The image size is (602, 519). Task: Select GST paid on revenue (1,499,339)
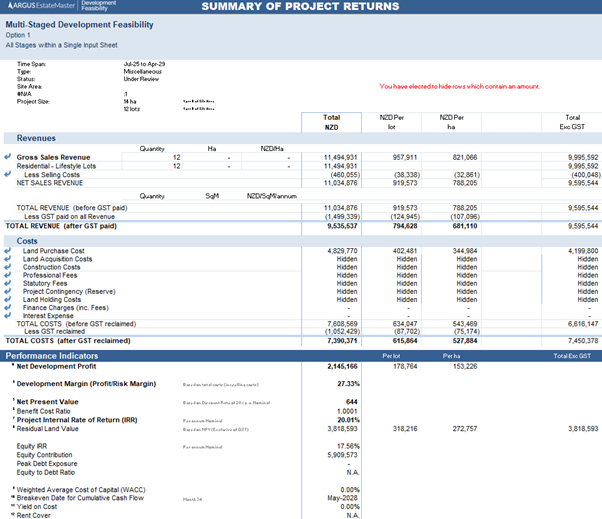tap(342, 217)
